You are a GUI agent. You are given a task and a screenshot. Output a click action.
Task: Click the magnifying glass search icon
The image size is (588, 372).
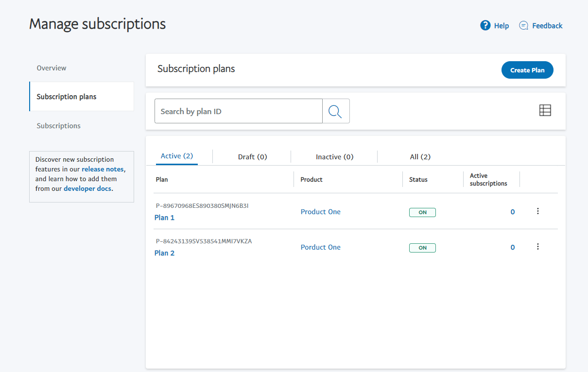tap(335, 111)
